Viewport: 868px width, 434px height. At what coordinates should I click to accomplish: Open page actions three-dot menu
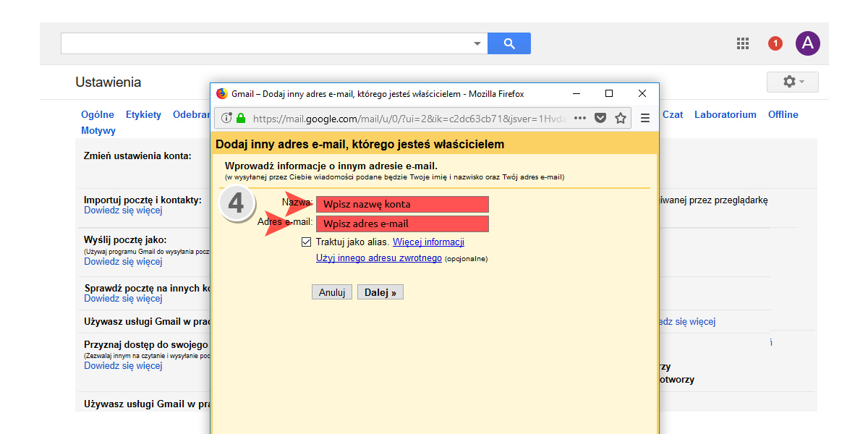(x=580, y=118)
